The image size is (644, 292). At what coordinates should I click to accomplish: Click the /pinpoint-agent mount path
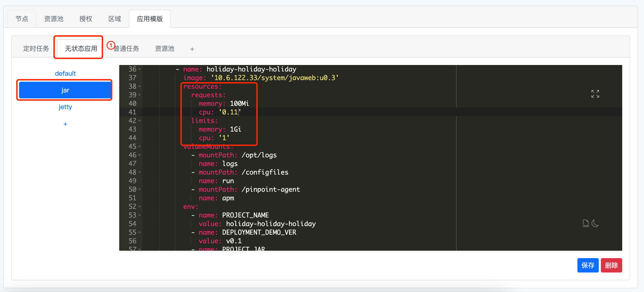(271, 189)
